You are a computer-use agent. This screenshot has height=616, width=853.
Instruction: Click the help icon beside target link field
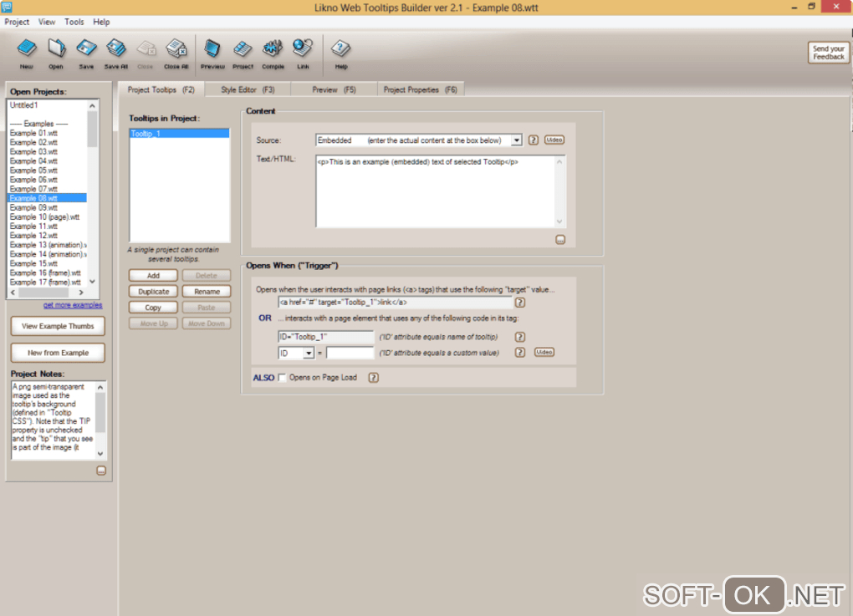tap(520, 303)
